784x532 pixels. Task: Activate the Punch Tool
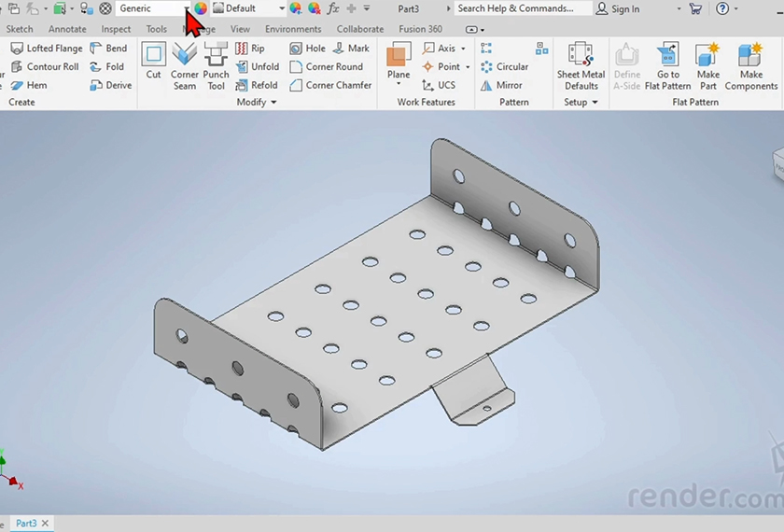216,66
